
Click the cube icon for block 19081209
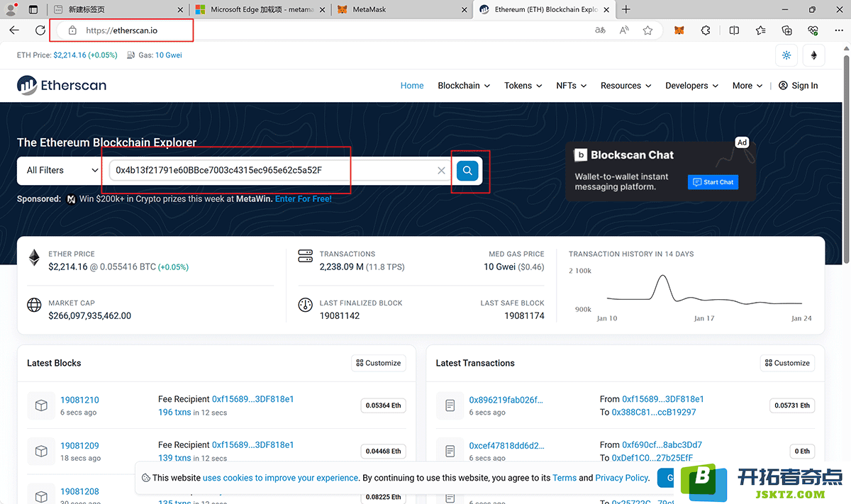pos(41,451)
